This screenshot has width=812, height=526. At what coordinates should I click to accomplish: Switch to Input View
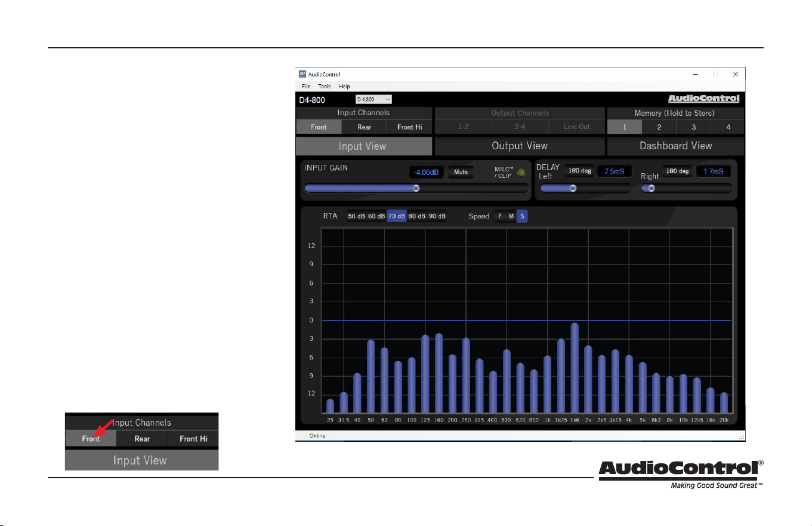pos(364,146)
